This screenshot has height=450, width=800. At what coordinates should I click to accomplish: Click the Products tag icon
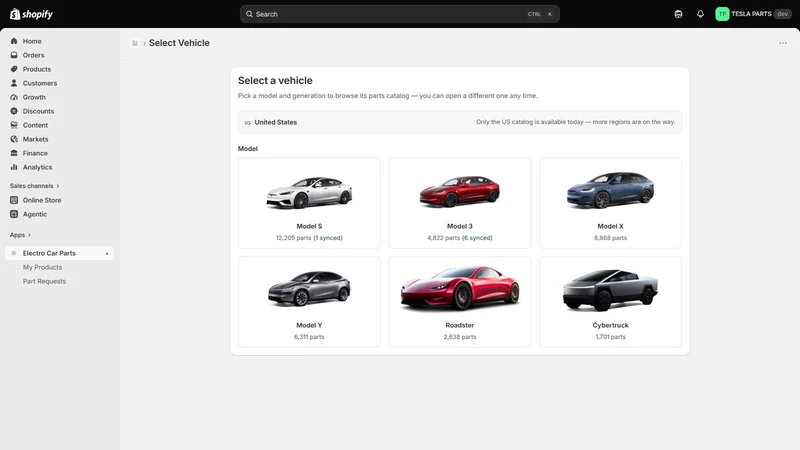(14, 69)
